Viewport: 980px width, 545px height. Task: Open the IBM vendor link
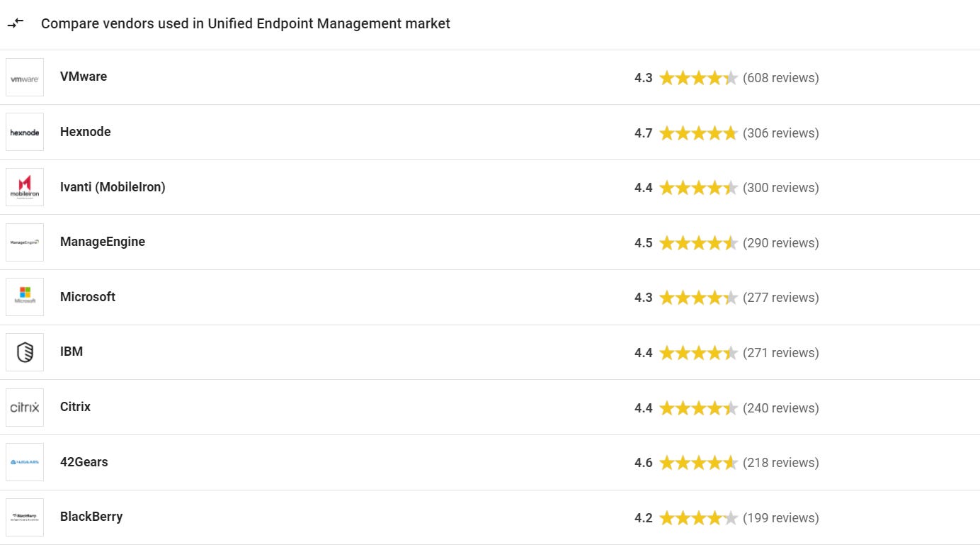click(72, 352)
